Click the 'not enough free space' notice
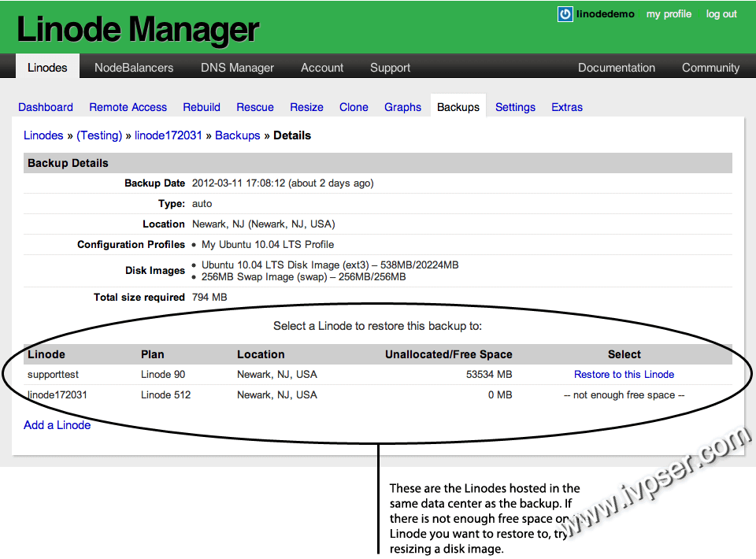Viewport: 756px width, 559px height. [624, 395]
